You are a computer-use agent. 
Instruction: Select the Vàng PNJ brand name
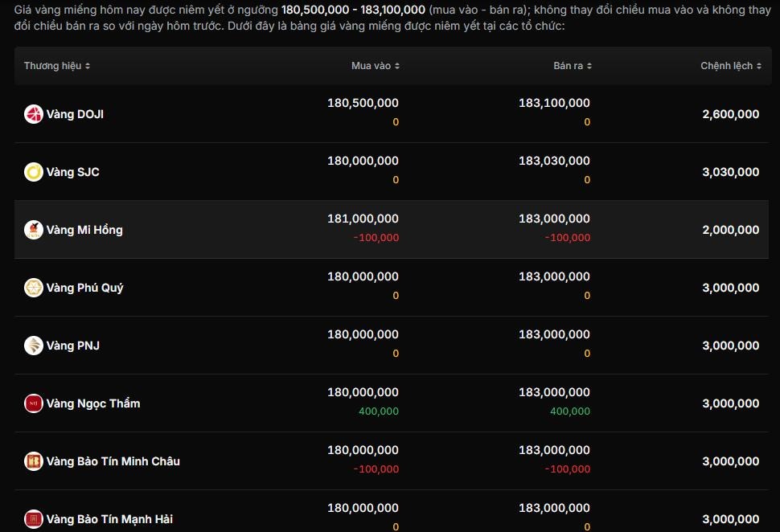(x=73, y=346)
